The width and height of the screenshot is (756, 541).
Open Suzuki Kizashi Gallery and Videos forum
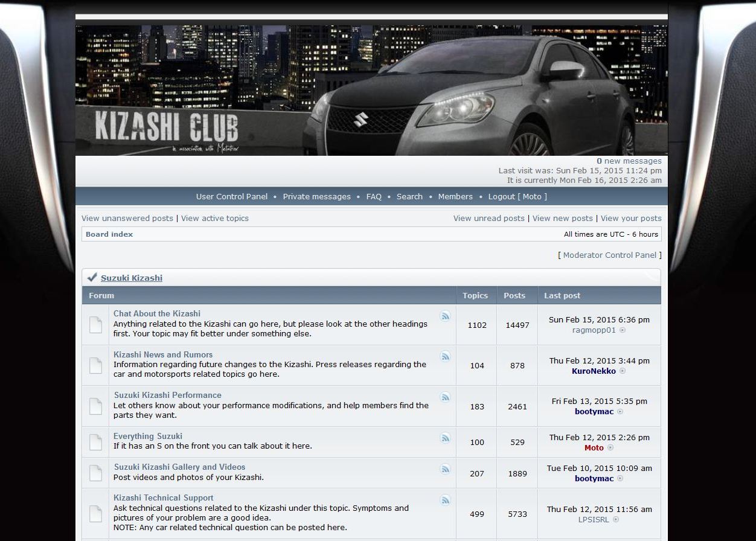(x=180, y=467)
